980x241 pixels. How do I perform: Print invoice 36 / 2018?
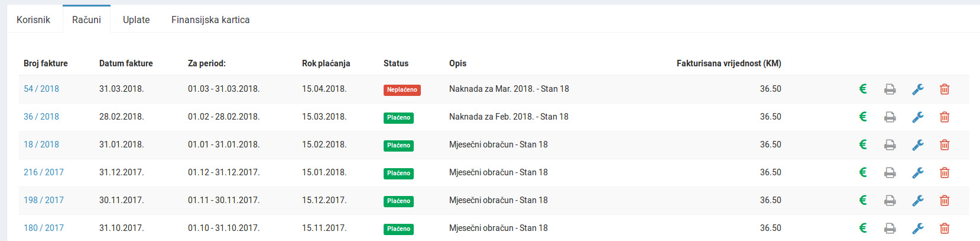890,117
